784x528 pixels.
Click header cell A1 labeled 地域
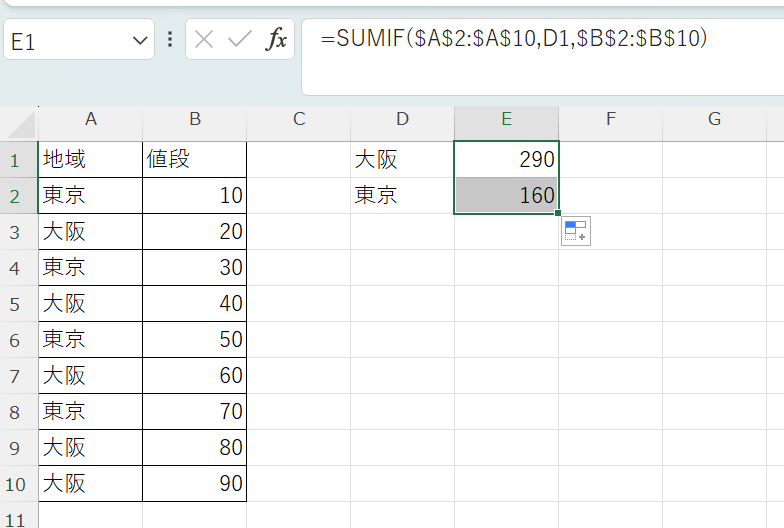90,159
